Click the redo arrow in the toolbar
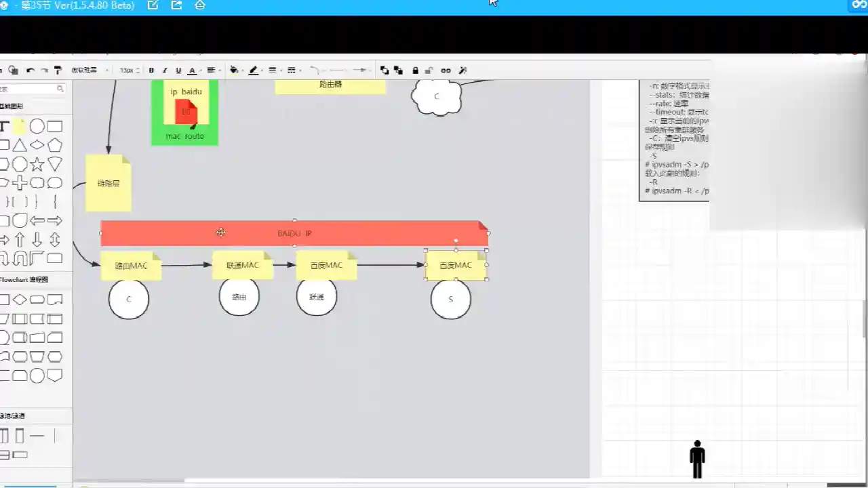 [x=44, y=70]
